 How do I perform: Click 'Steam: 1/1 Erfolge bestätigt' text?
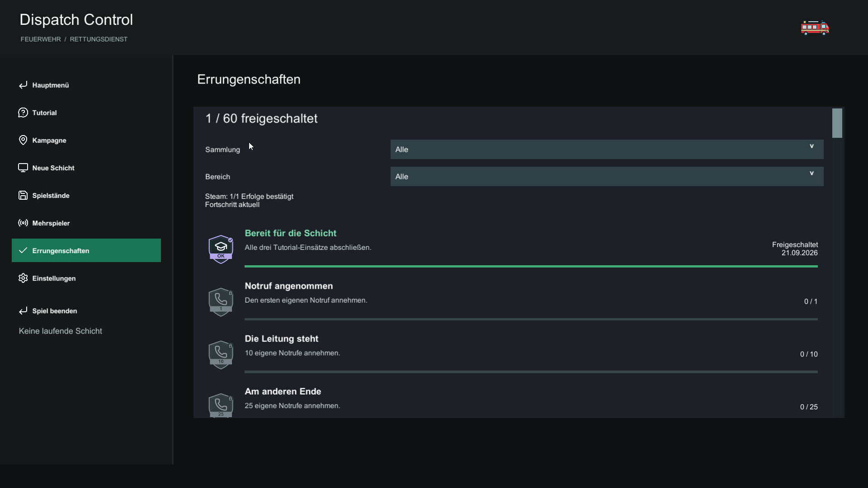249,197
